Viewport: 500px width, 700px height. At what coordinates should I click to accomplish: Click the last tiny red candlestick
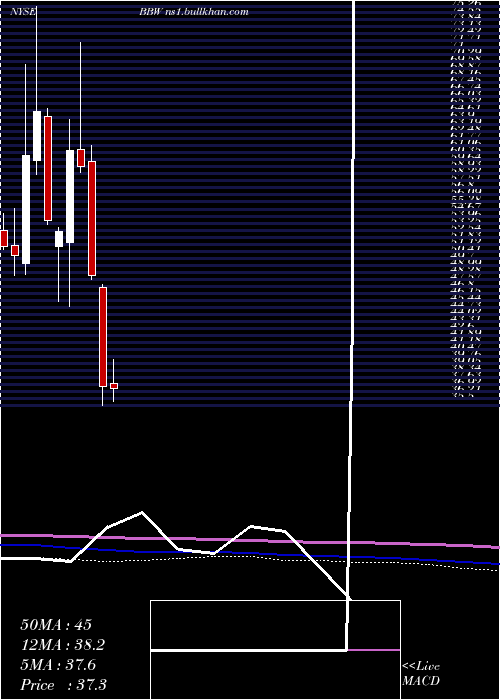(114, 386)
